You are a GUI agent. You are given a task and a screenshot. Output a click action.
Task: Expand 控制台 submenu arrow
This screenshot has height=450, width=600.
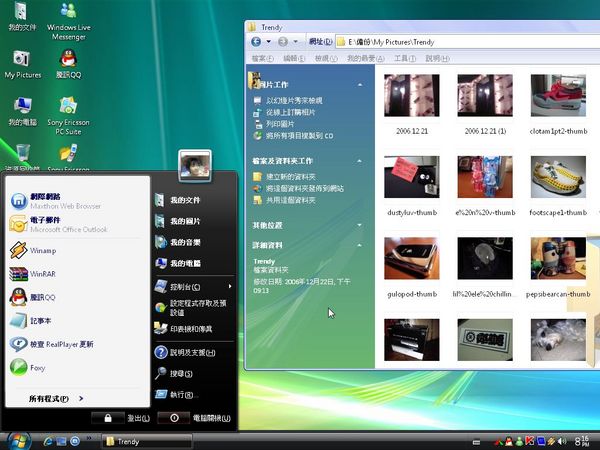pyautogui.click(x=230, y=286)
